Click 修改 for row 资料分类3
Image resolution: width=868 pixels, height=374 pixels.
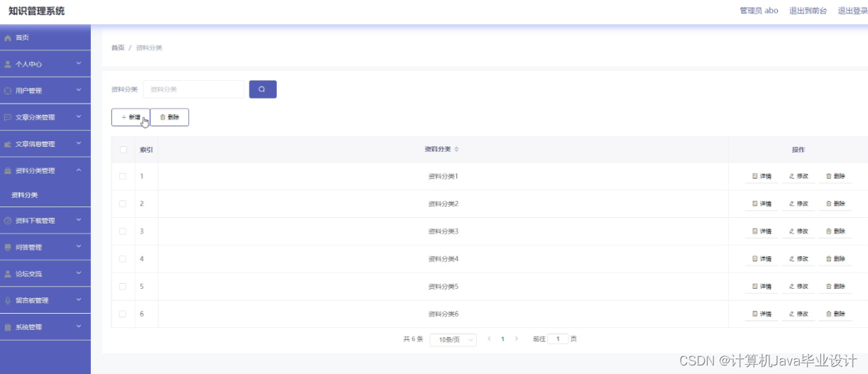tap(798, 231)
